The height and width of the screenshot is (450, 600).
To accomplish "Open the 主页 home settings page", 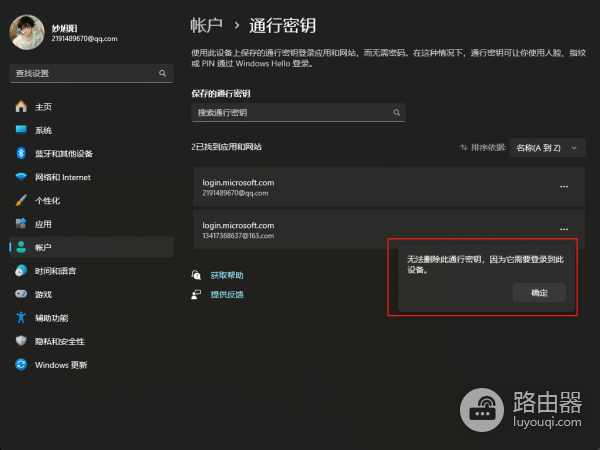I will (x=91, y=107).
